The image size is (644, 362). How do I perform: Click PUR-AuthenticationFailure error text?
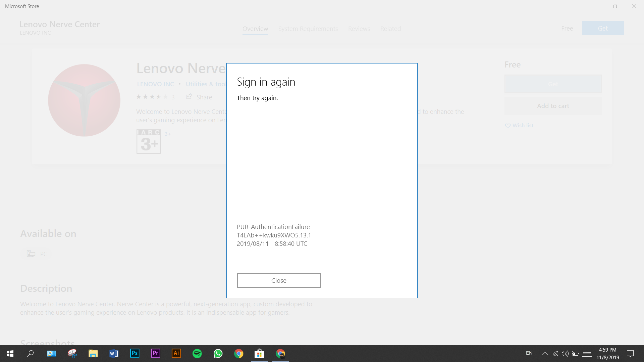[273, 227]
